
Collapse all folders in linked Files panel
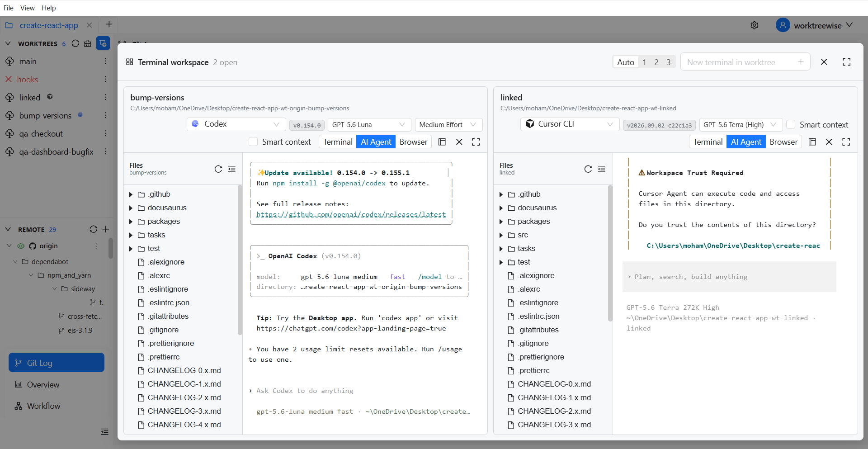602,169
